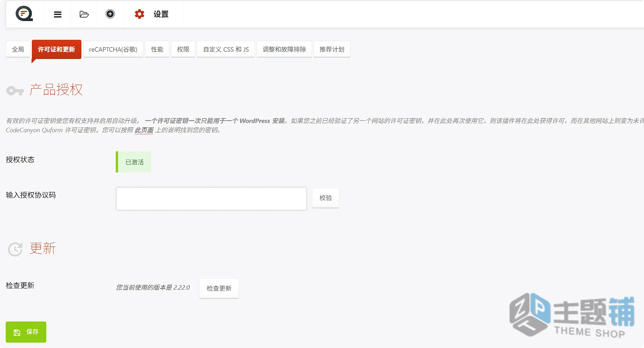Viewport: 644px width, 348px height.
Task: Click the add new form plus icon
Action: 110,14
